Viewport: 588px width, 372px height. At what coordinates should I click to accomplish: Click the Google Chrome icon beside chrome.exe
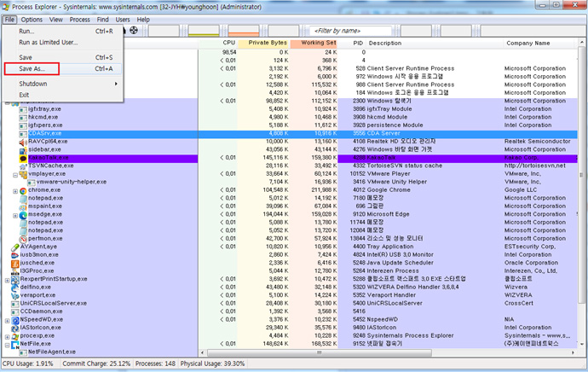click(23, 190)
